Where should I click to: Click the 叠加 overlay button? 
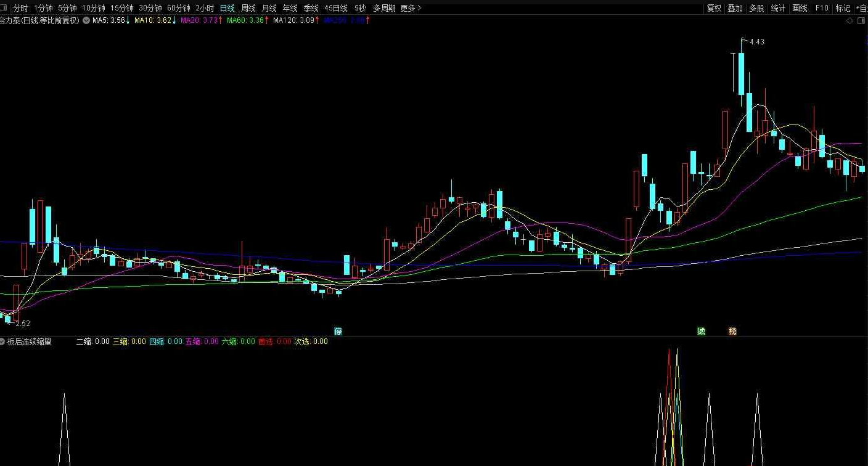pos(735,8)
